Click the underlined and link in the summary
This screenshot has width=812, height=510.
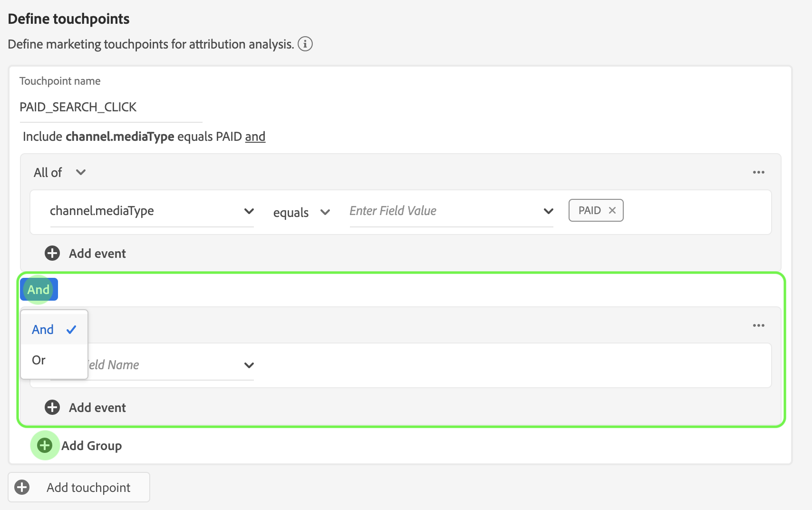coord(255,137)
